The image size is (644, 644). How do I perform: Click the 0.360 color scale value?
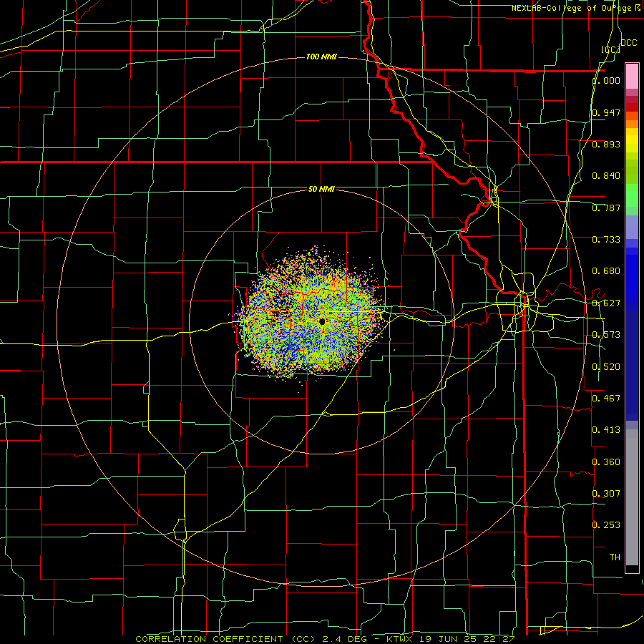[606, 462]
